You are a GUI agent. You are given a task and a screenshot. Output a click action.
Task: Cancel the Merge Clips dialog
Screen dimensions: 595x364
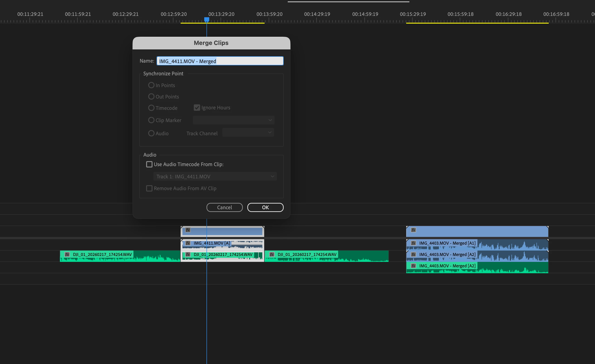point(224,207)
